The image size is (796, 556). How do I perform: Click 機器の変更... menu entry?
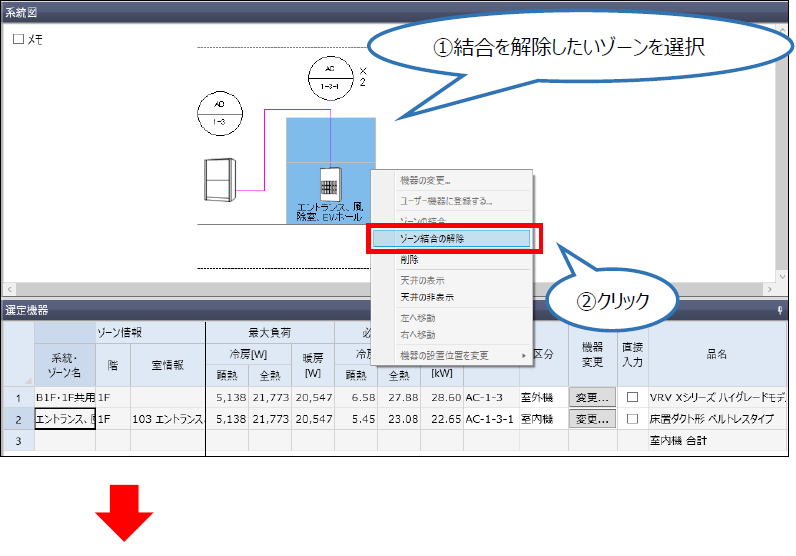point(425,181)
